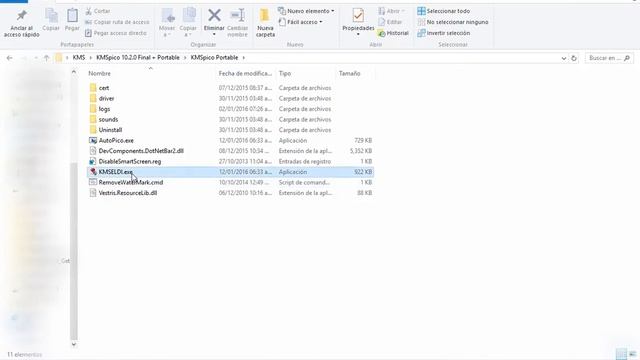This screenshot has height=360, width=640.
Task: Click Pegar acceso directo
Action: pos(116,33)
